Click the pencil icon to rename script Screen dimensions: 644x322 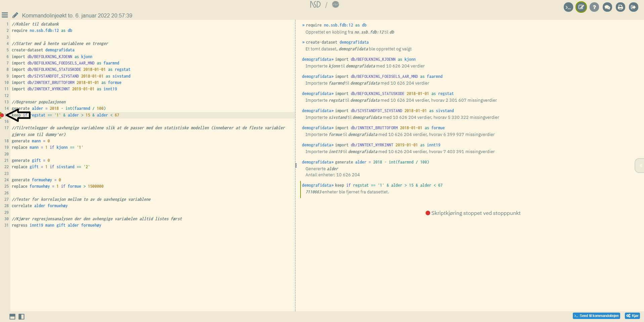[x=15, y=15]
